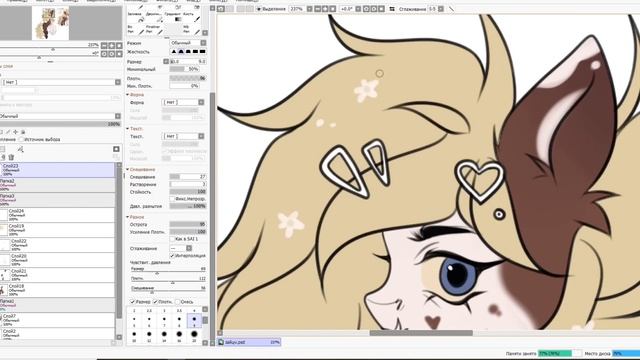The height and width of the screenshot is (360, 640).
Task: Click the Redo button beside Undo
Action: 230,9
